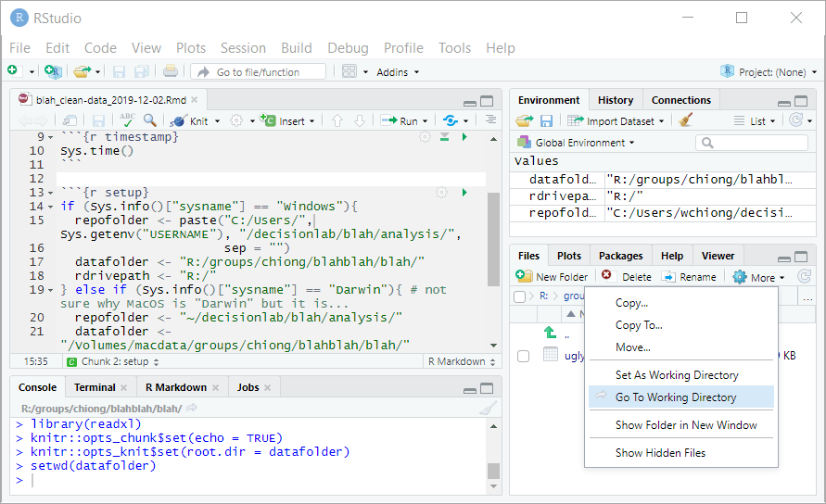826x504 pixels.
Task: Open the Addins dropdown
Action: (398, 72)
